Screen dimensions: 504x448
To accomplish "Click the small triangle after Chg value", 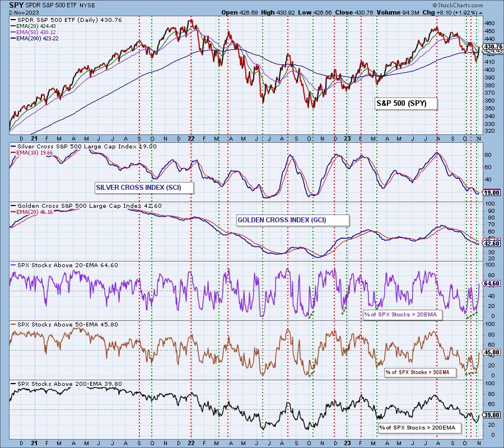I will [x=480, y=13].
